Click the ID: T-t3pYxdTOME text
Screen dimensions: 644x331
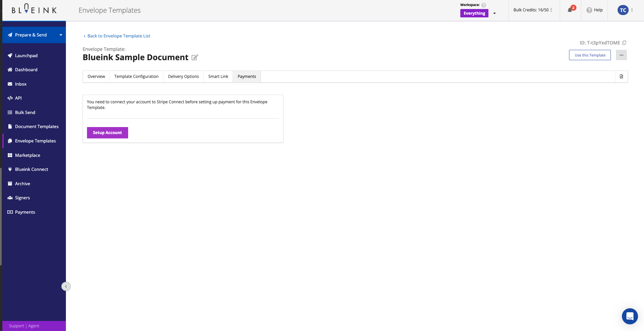pyautogui.click(x=600, y=43)
